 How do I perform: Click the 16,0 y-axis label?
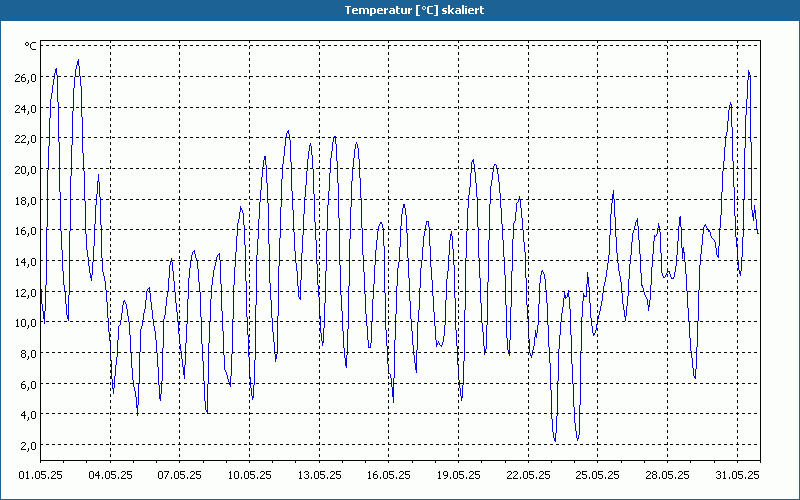(26, 231)
